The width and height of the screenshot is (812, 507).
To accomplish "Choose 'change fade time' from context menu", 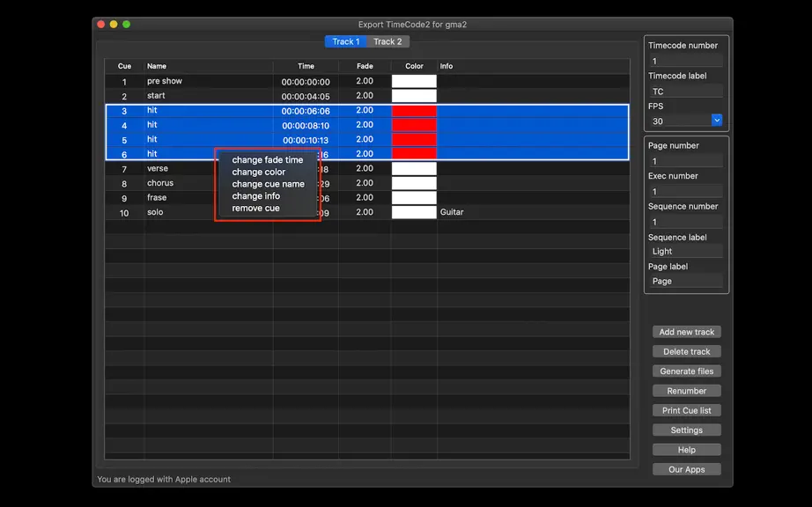I will [267, 160].
